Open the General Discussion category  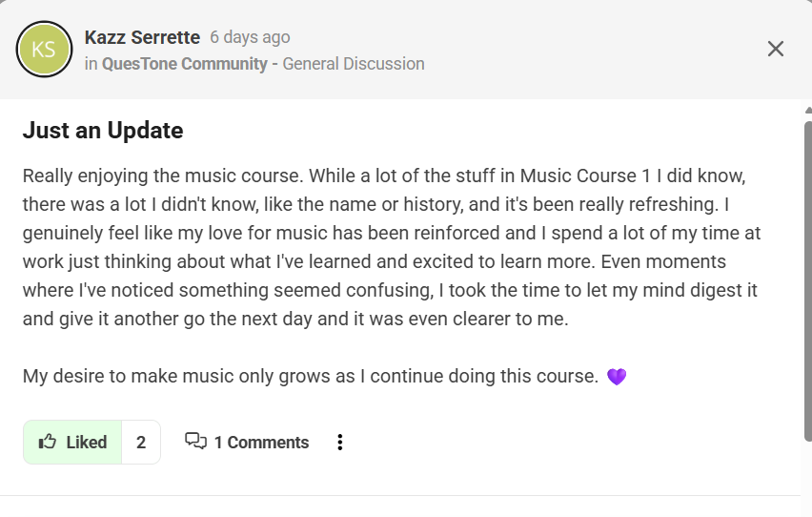pyautogui.click(x=354, y=64)
